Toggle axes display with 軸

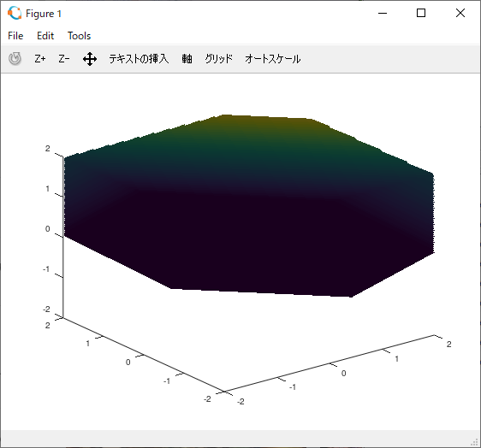(x=187, y=58)
